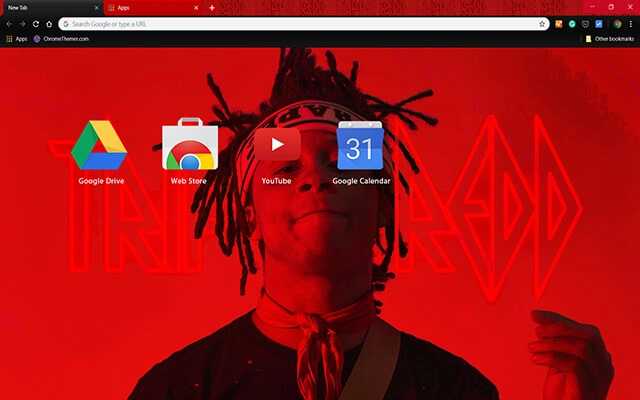This screenshot has width=640, height=400.
Task: Open the Apps bookmark shortcut
Action: [17, 39]
